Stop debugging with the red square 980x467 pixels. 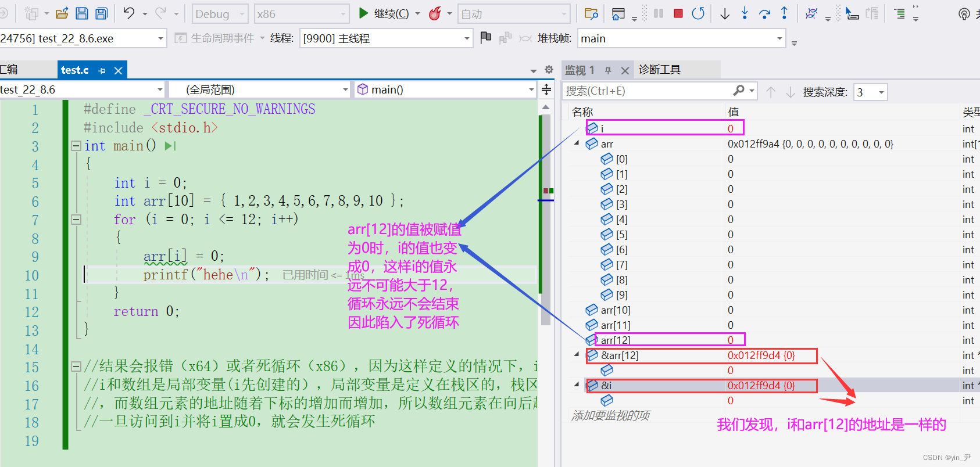[x=678, y=13]
